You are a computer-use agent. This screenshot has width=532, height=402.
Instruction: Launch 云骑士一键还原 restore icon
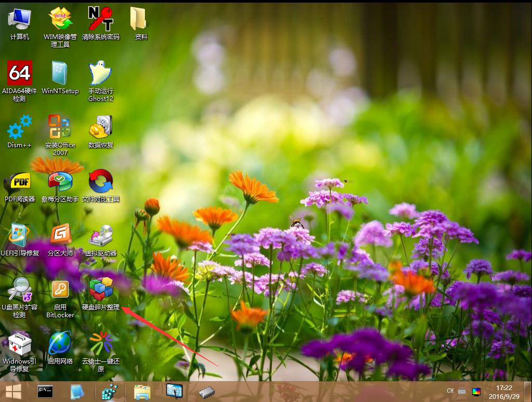pyautogui.click(x=100, y=344)
